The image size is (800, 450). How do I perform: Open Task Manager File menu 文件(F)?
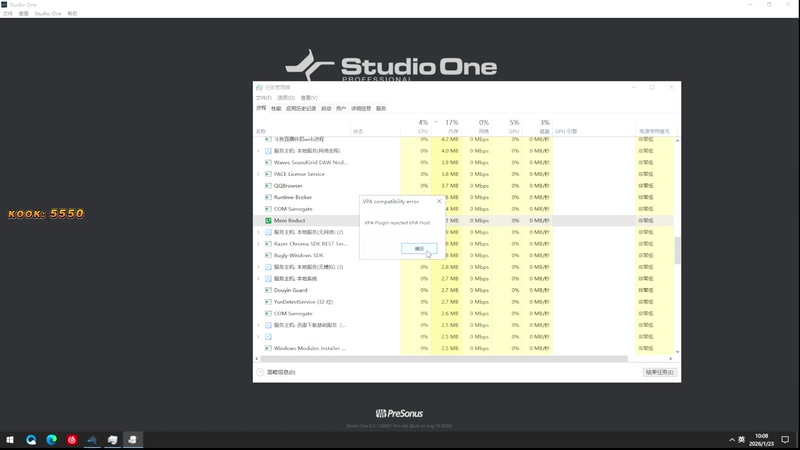(x=263, y=98)
